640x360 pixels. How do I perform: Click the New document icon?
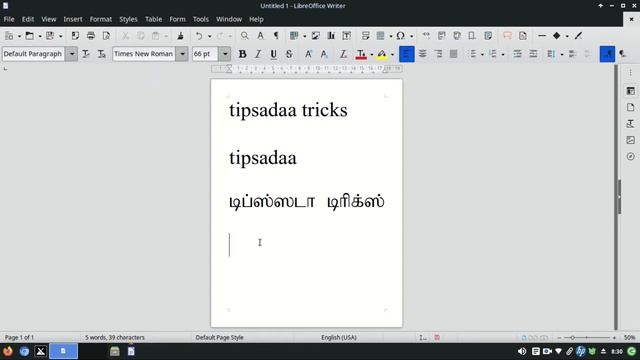pos(9,36)
